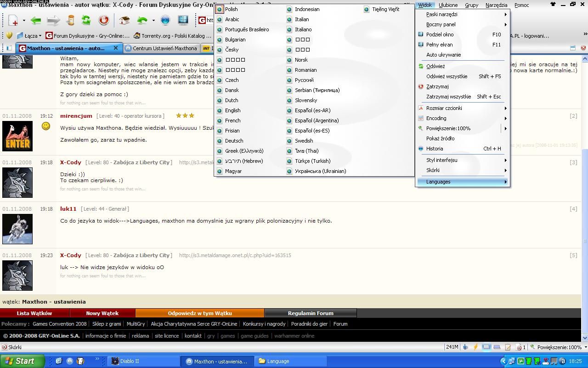Click the green Undo close tab icon
Viewport: 588px width, 368px height.
pos(142,20)
